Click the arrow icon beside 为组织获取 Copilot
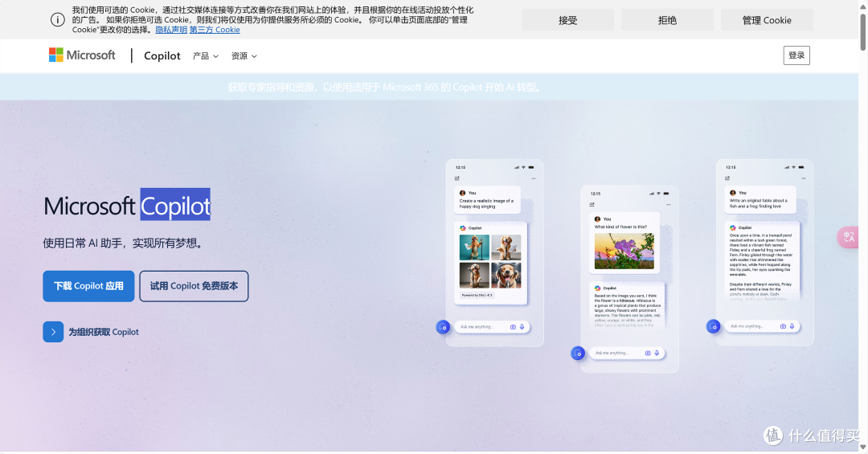 click(53, 332)
